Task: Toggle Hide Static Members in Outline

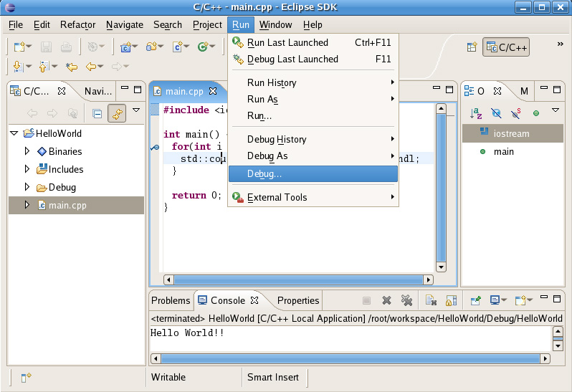Action: 516,113
